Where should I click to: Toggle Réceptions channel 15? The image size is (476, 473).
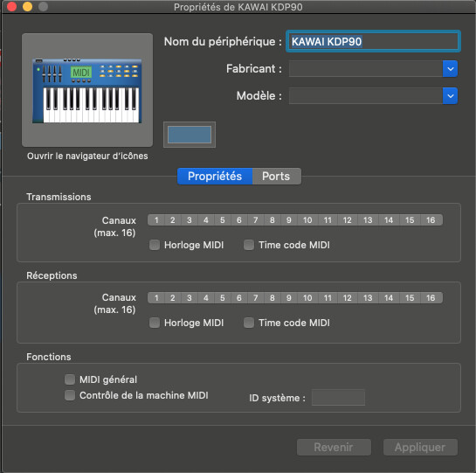(410, 298)
